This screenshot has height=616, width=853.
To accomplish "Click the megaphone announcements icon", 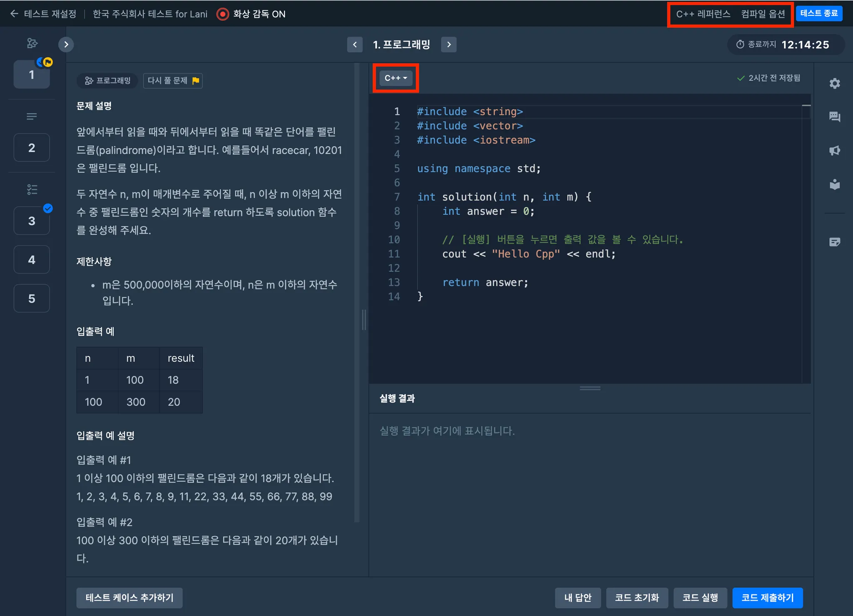I will 834,151.
